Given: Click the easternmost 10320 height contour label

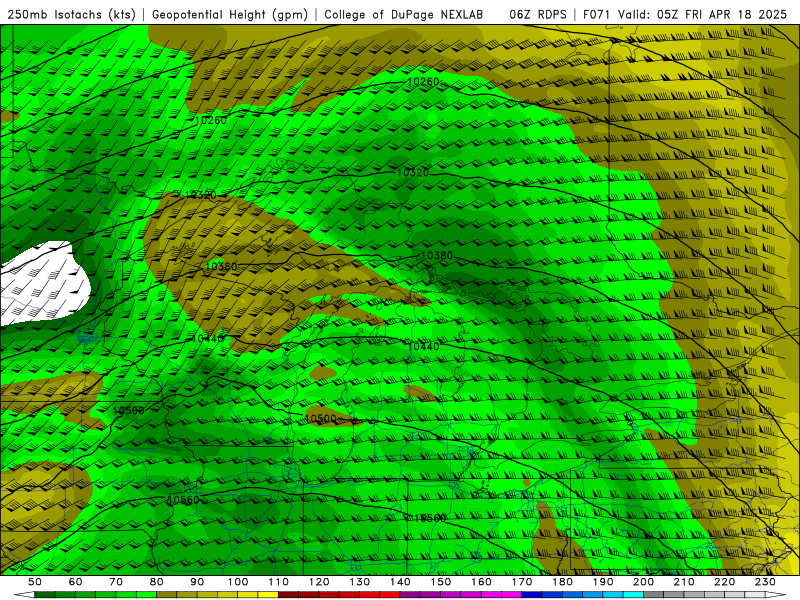Looking at the screenshot, I should pos(413,173).
